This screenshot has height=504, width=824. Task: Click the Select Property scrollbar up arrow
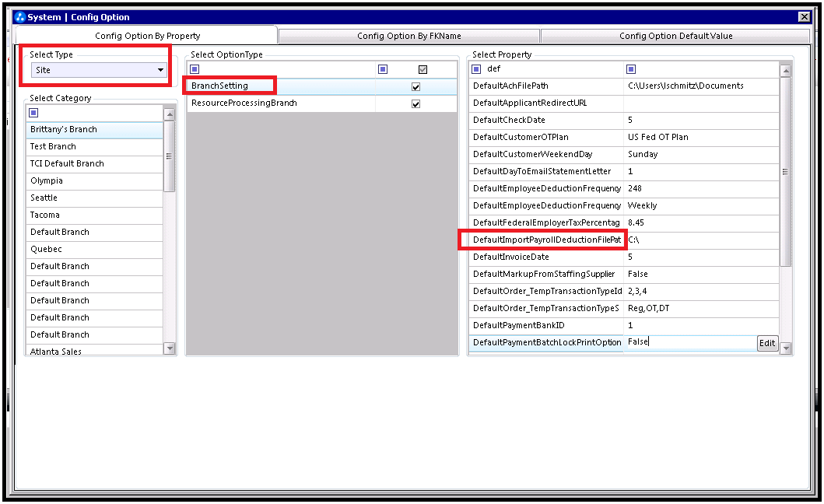tap(786, 71)
